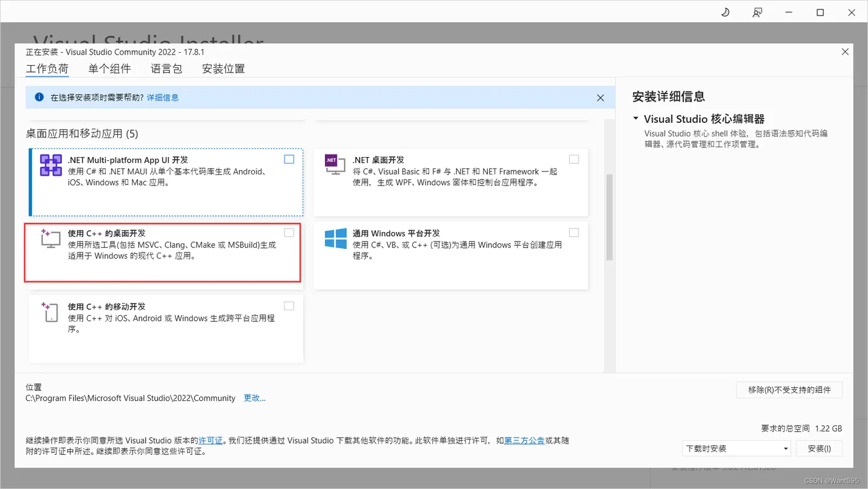Check the 使用 C++ 的移动开发 checkbox

[289, 306]
